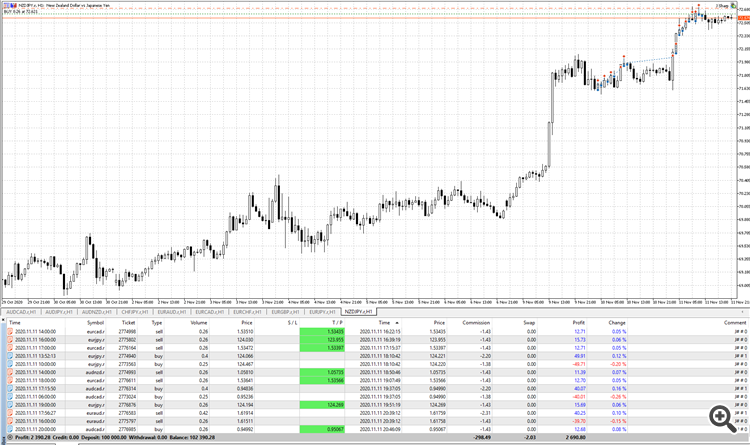Click the 2 Sharp expert advisor icon
This screenshot has width=750, height=445.
[x=734, y=6]
